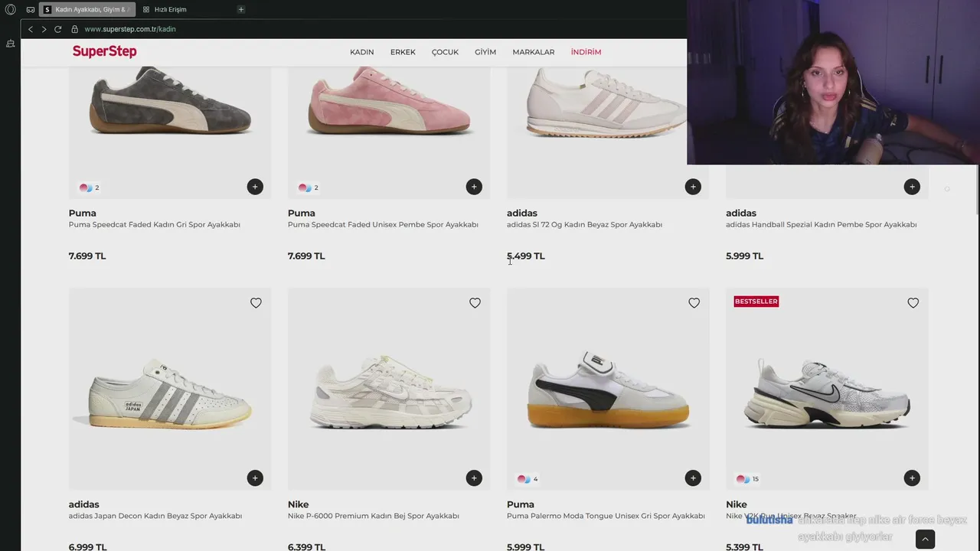Open the İNDİRİM menu
Viewport: 980px width, 551px height.
tap(586, 52)
